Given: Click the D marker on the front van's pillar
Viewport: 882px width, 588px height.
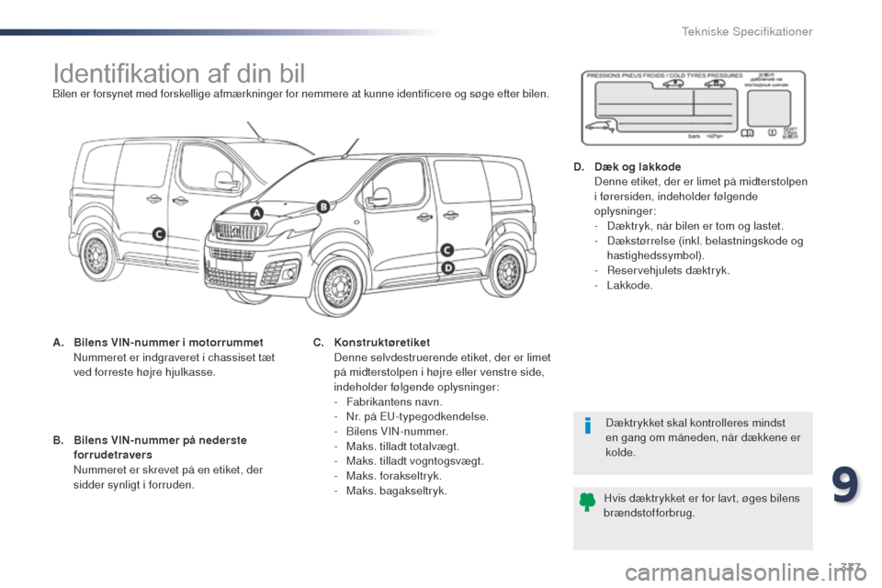Looking at the screenshot, I should click(x=447, y=268).
